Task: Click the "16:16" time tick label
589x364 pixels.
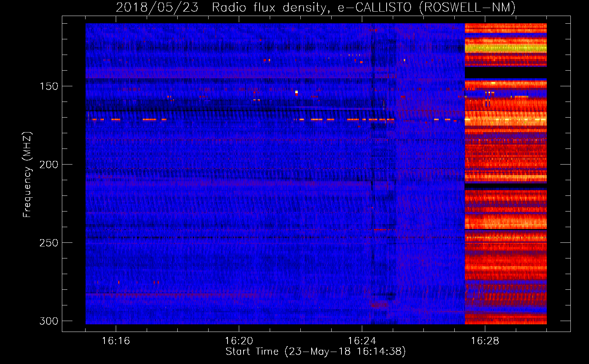Action: coord(116,341)
